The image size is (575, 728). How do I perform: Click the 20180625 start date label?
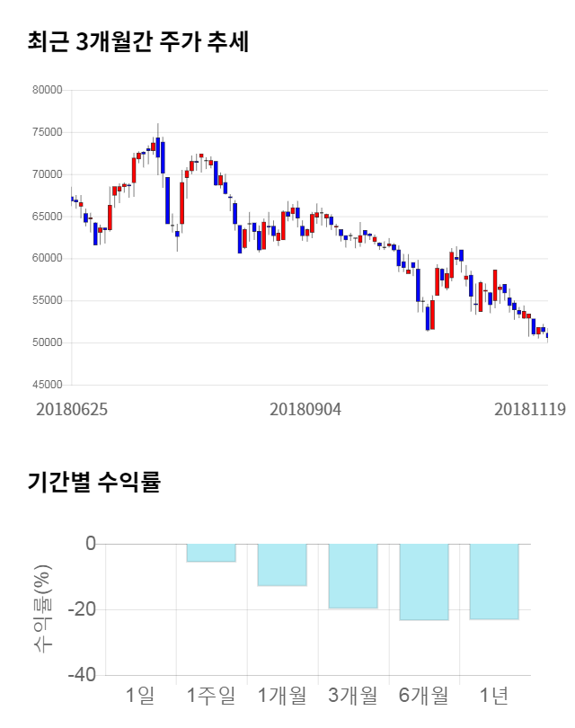pos(72,409)
